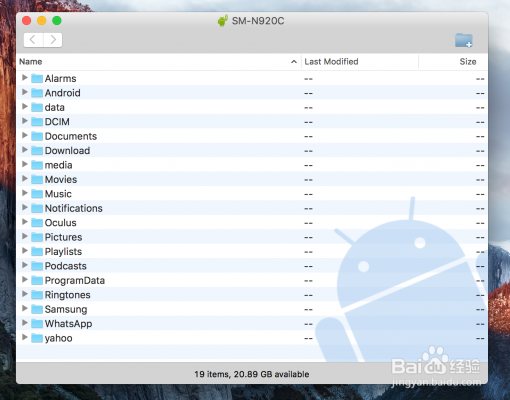Screen dimensions: 510x400
Task: Expand the Notifications folder triangle
Action: (25, 207)
